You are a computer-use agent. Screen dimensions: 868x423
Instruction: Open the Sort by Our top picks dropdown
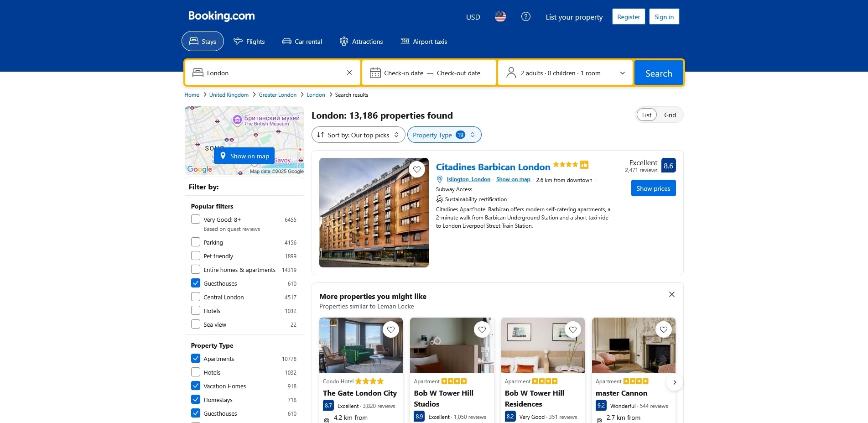tap(358, 135)
